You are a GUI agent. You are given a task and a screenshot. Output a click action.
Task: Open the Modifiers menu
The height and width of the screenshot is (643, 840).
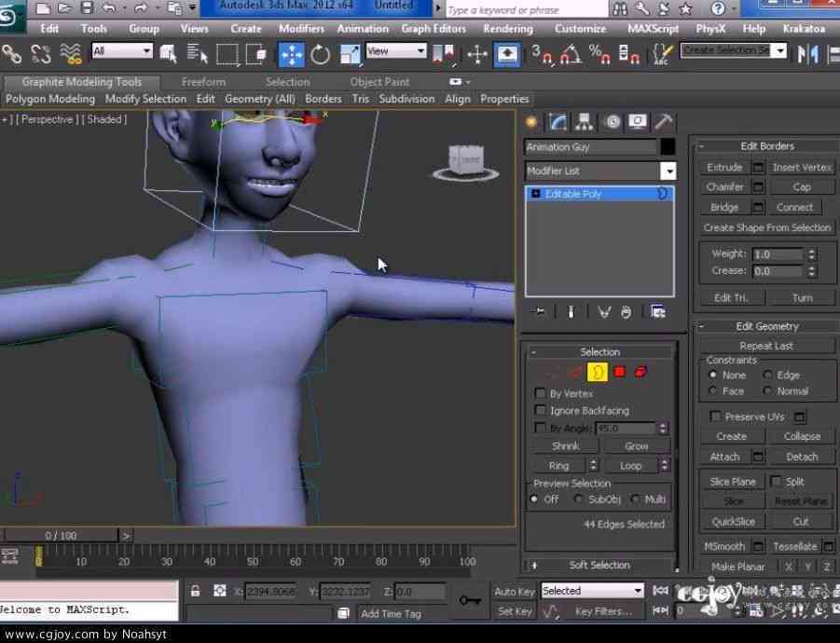point(301,28)
